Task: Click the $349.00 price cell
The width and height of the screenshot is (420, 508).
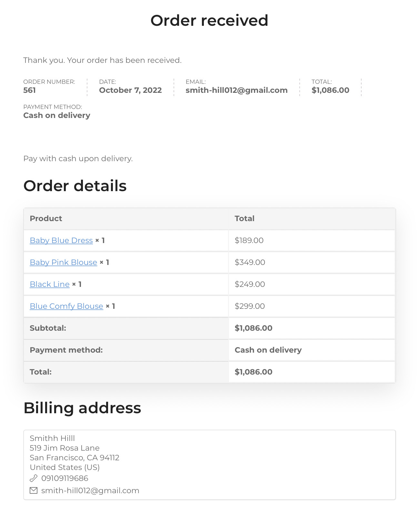Action: (312, 262)
